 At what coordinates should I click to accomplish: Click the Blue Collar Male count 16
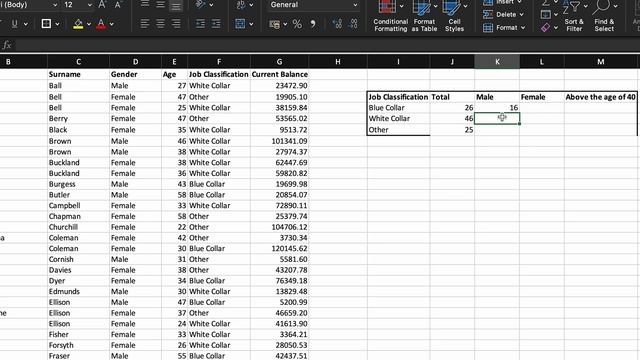(497, 108)
